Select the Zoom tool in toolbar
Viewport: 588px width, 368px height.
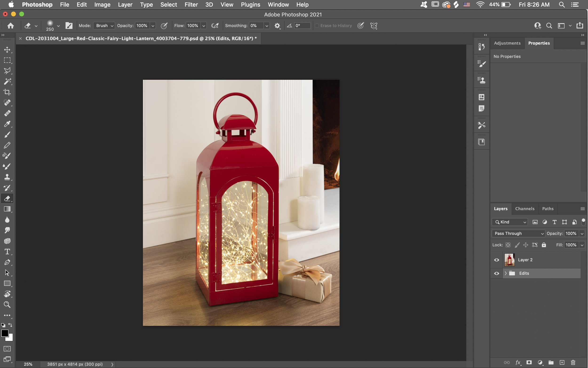[x=7, y=304]
